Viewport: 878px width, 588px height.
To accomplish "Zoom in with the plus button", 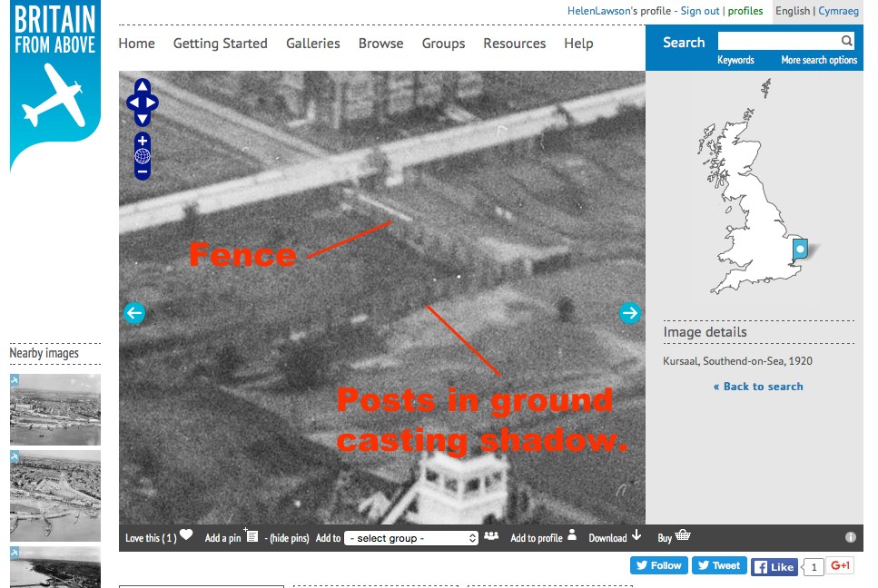I will 143,141.
